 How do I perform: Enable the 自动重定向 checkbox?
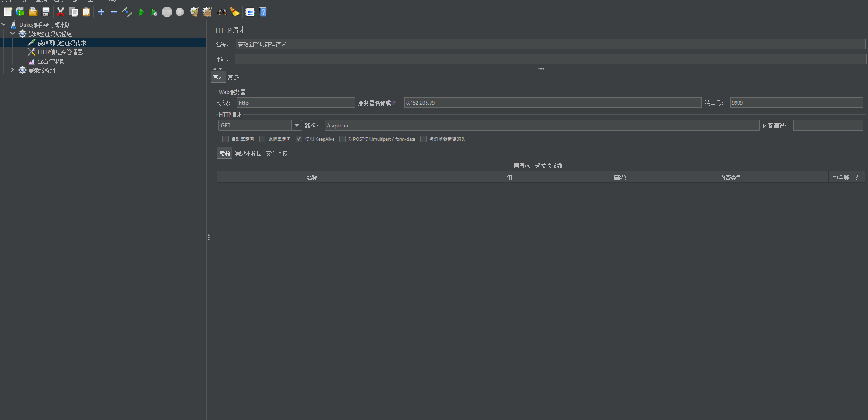click(x=226, y=139)
